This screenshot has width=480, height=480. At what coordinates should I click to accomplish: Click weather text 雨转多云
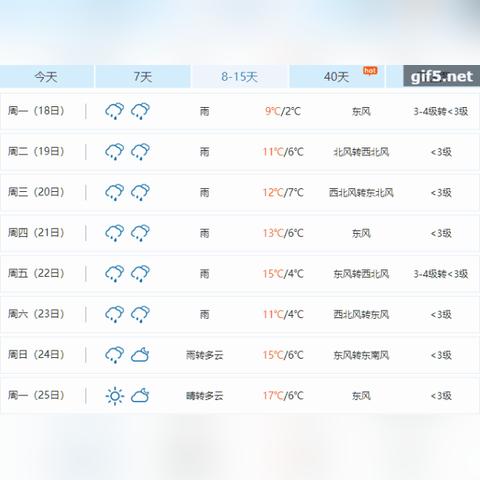point(205,355)
